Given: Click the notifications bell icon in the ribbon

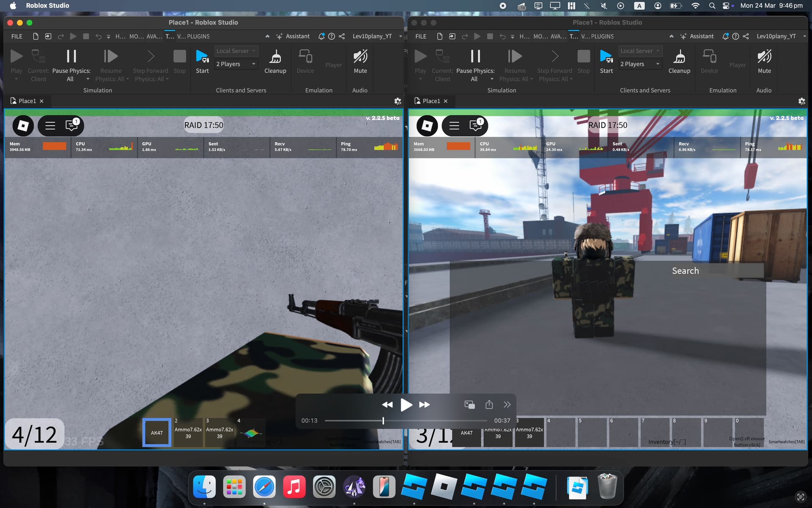Looking at the screenshot, I should pyautogui.click(x=321, y=36).
